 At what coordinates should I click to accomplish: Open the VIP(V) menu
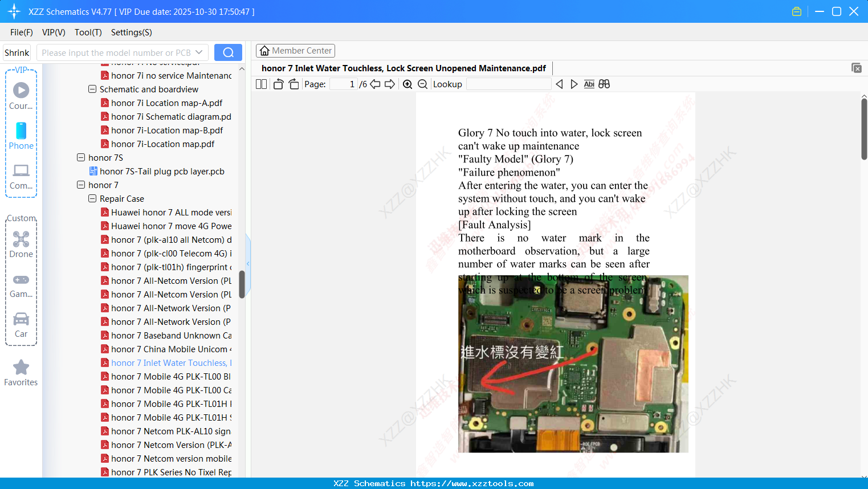[x=54, y=32]
